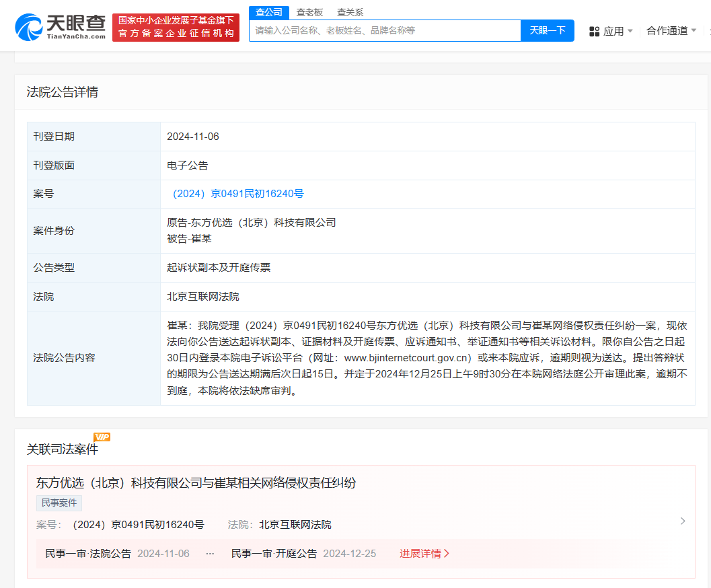
Task: Expand the ellipsis between case progress dates
Action: 210,554
